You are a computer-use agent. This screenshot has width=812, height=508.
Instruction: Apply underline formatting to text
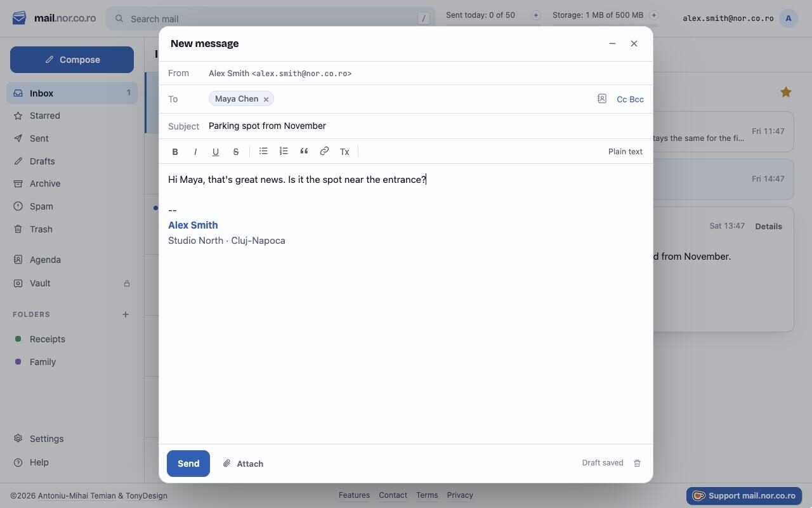point(216,152)
